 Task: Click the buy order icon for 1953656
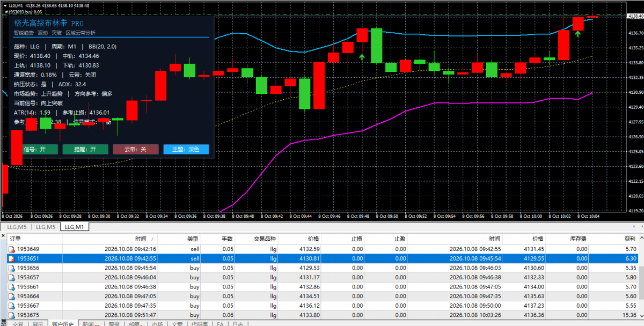pos(11,268)
